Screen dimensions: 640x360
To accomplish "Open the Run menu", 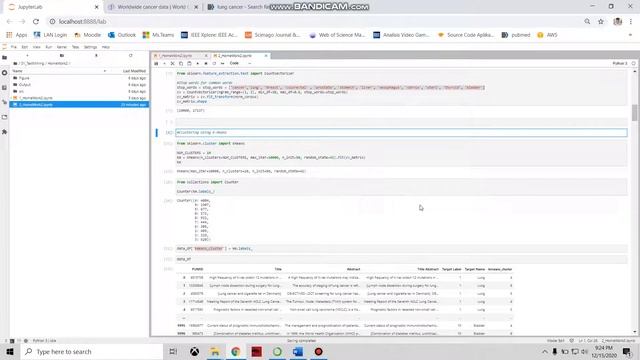I will pos(49,47).
